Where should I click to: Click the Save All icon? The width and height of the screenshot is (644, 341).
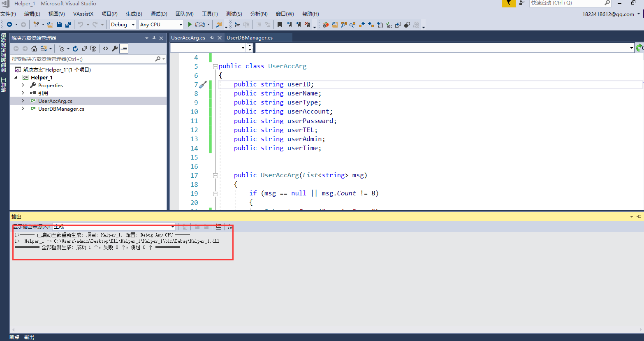[68, 25]
